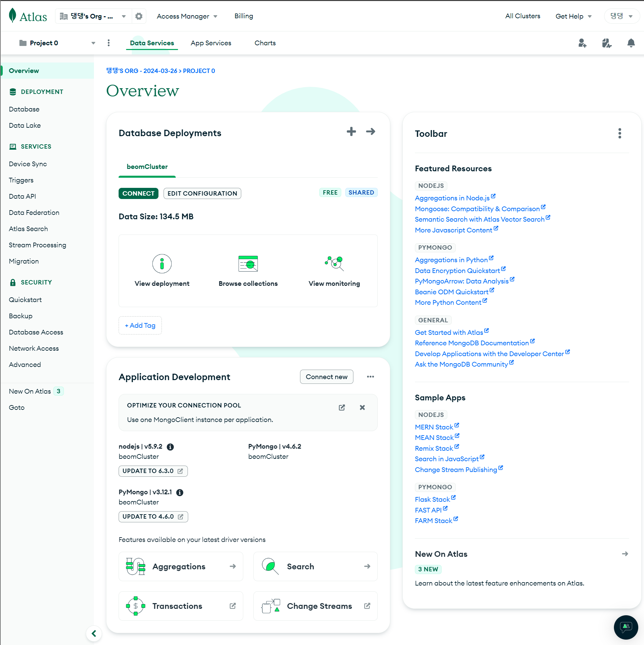Open Database Access in the sidebar

pos(36,332)
